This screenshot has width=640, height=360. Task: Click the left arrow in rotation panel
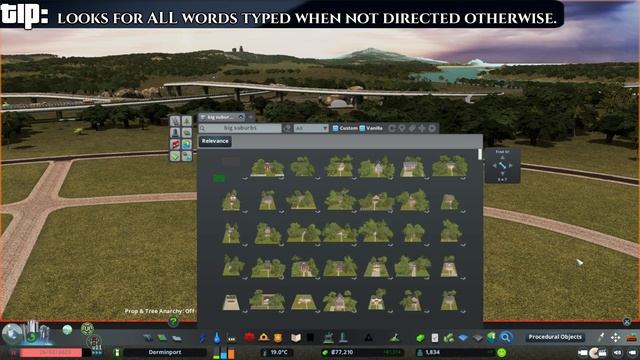point(494,166)
